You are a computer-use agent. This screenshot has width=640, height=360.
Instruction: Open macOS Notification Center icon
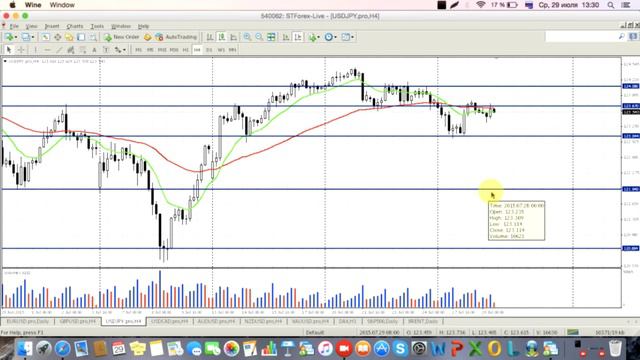(627, 5)
